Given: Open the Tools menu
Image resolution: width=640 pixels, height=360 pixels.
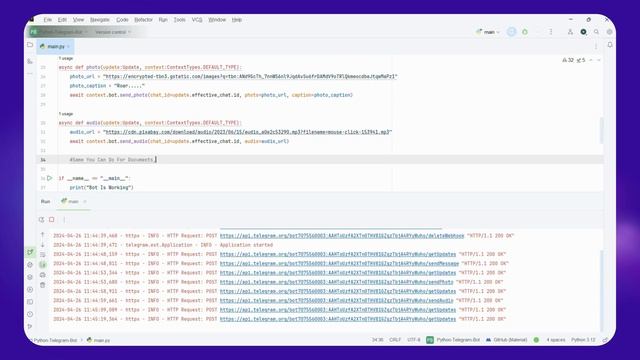Looking at the screenshot, I should tap(180, 20).
